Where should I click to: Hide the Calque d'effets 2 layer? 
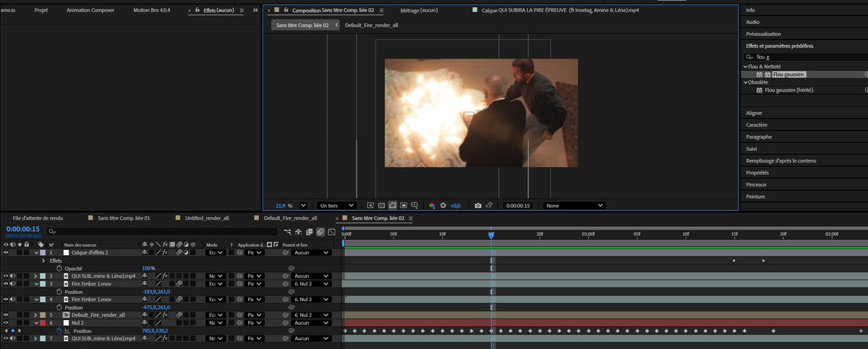click(x=6, y=253)
